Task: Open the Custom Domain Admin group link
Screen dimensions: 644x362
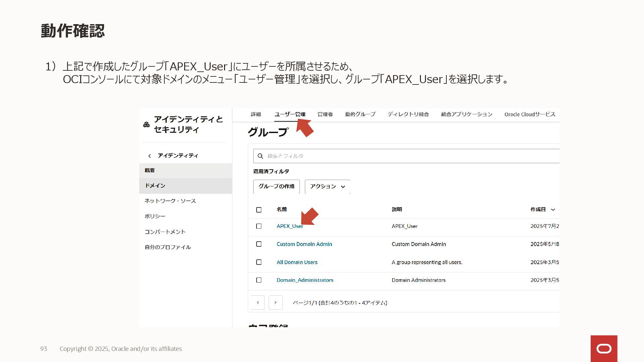Action: [304, 244]
